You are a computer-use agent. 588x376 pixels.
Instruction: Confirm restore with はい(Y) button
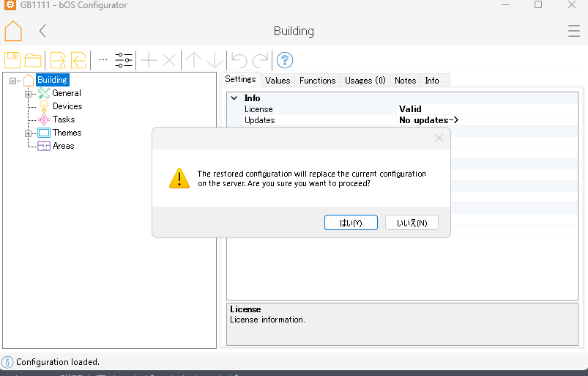[351, 223]
